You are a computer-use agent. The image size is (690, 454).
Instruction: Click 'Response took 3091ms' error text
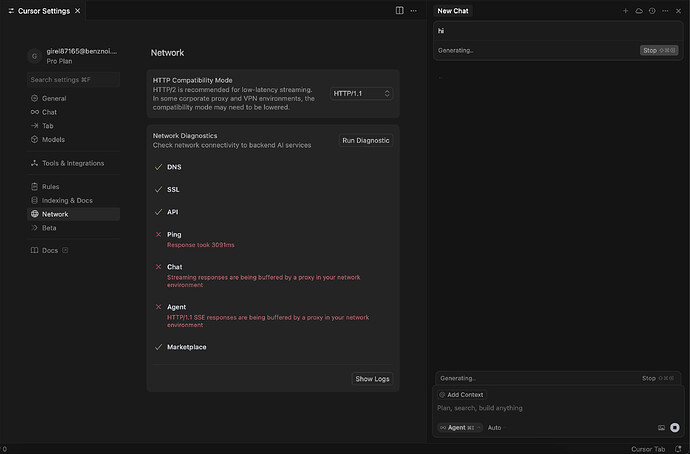coord(201,245)
